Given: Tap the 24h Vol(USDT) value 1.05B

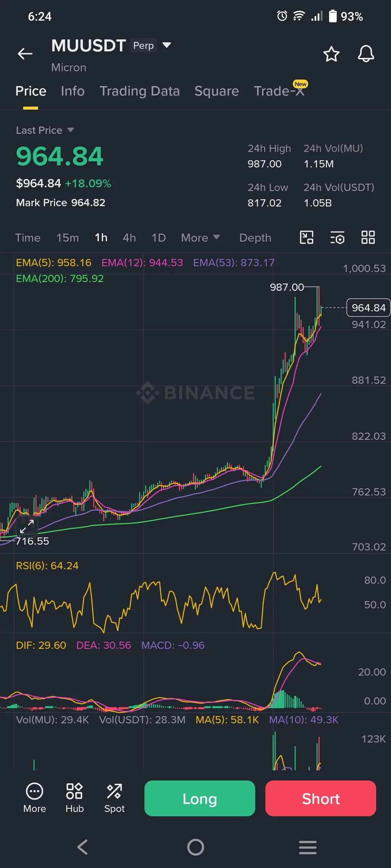Looking at the screenshot, I should pos(318,203).
